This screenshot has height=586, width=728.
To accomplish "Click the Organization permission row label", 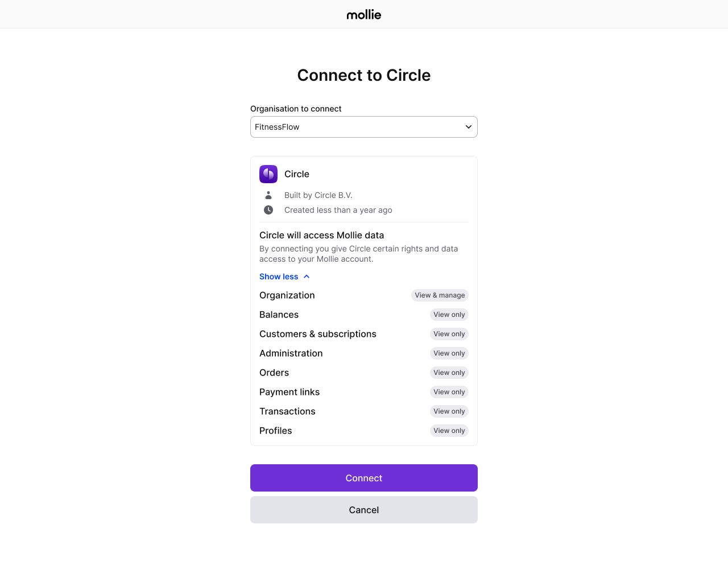I will tap(287, 295).
